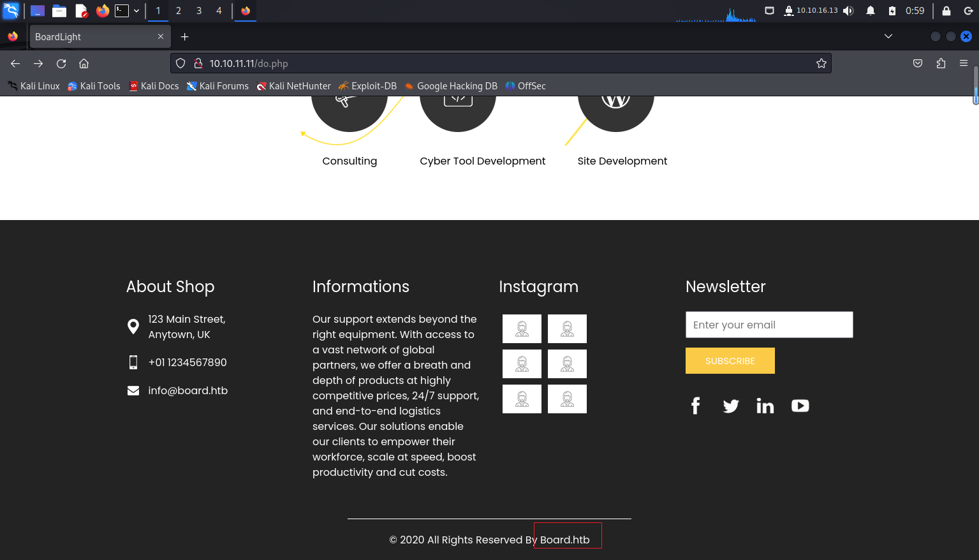Screen dimensions: 979x560
Task: Go forward with the browser forward arrow
Action: [x=38, y=63]
